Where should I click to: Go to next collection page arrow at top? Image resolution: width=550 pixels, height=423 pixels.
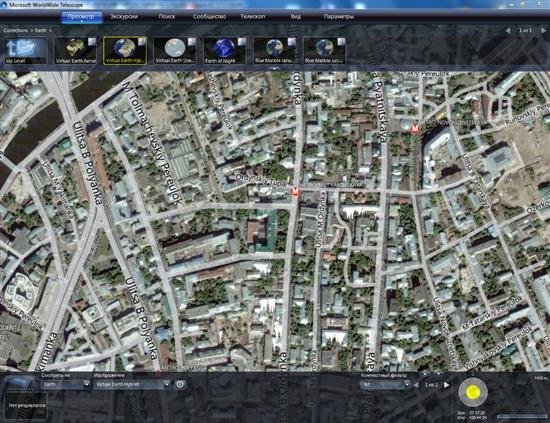pyautogui.click(x=543, y=31)
